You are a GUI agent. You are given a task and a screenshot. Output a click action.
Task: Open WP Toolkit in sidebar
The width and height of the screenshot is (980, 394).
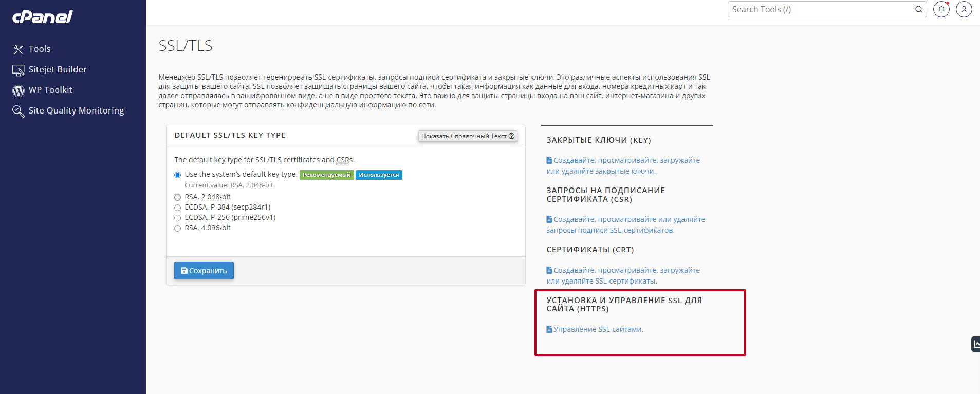[50, 90]
